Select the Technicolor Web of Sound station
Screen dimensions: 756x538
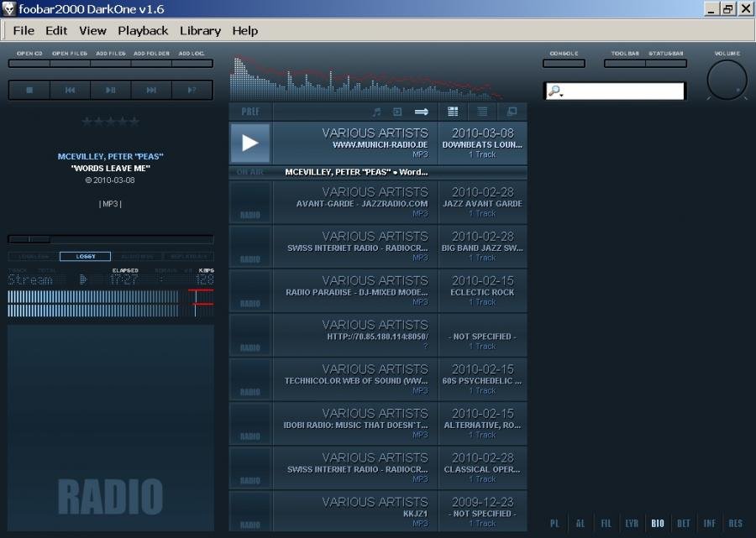378,379
